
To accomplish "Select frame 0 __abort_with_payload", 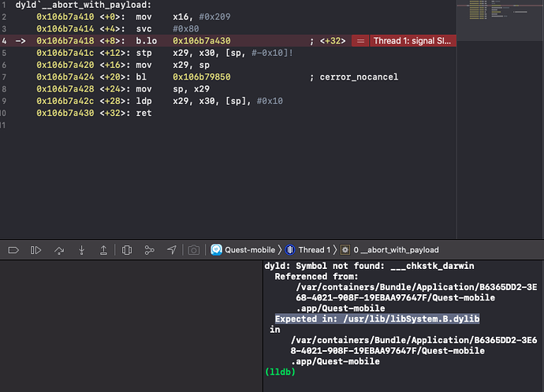I will pos(389,250).
